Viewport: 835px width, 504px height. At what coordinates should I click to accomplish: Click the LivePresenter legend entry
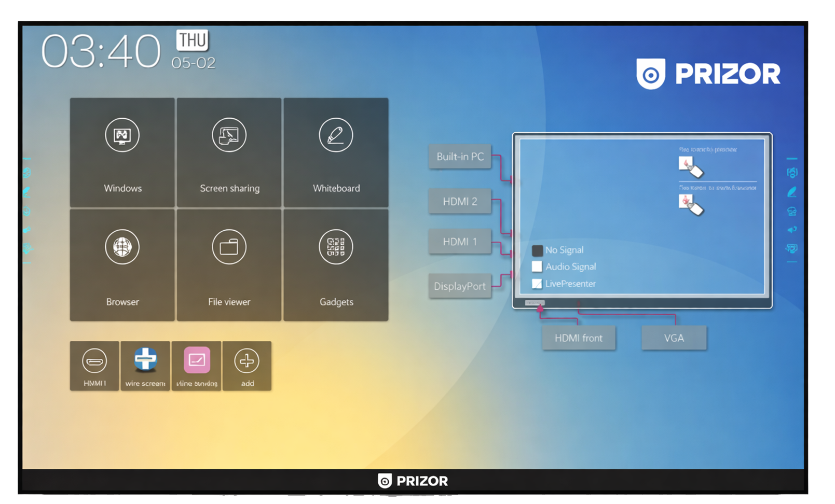[x=564, y=284]
